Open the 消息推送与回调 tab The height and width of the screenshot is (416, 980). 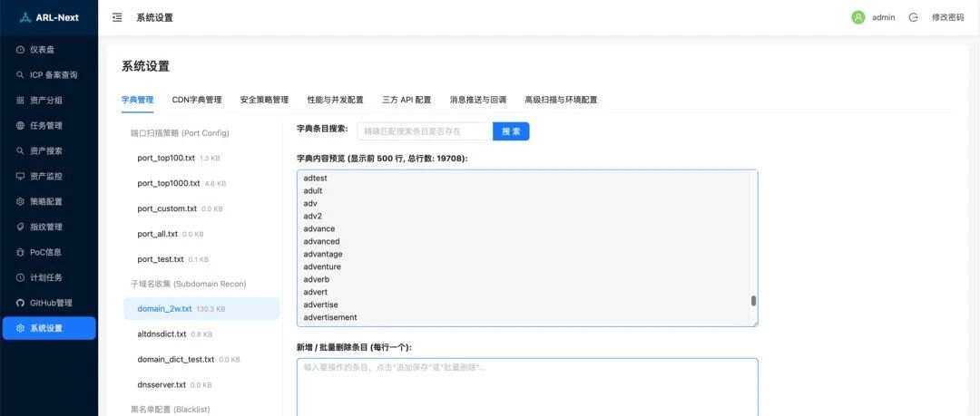pyautogui.click(x=478, y=100)
